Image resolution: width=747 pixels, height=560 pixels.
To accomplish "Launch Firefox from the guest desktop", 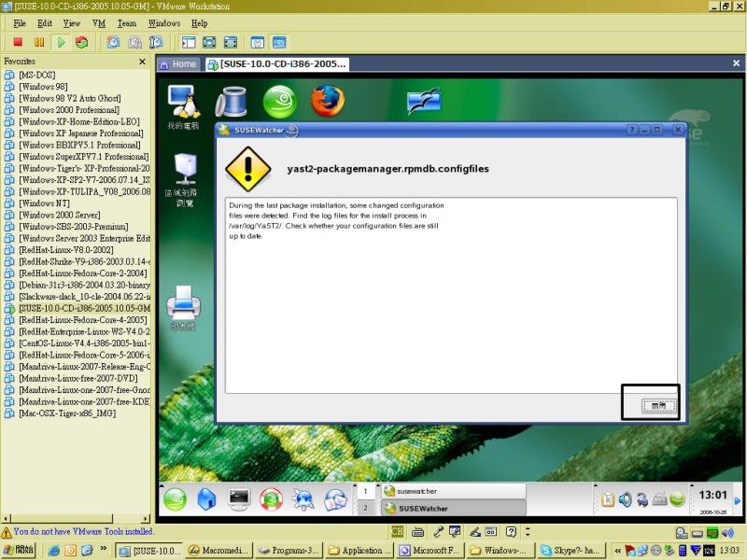I will tap(328, 101).
